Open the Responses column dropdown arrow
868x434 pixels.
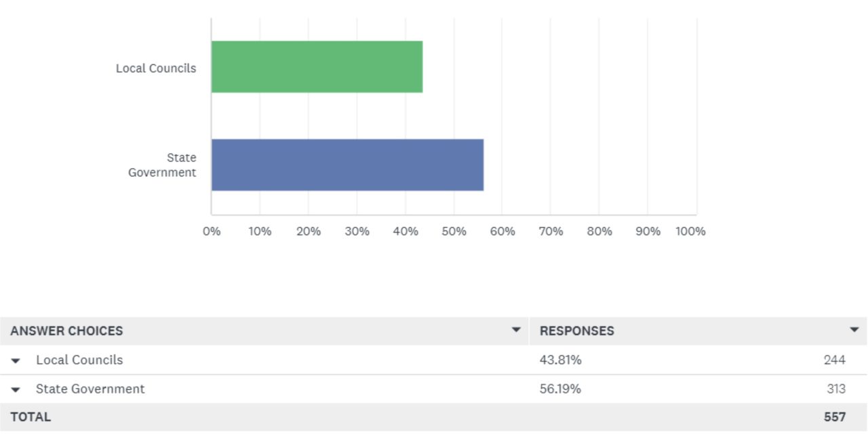click(x=854, y=330)
